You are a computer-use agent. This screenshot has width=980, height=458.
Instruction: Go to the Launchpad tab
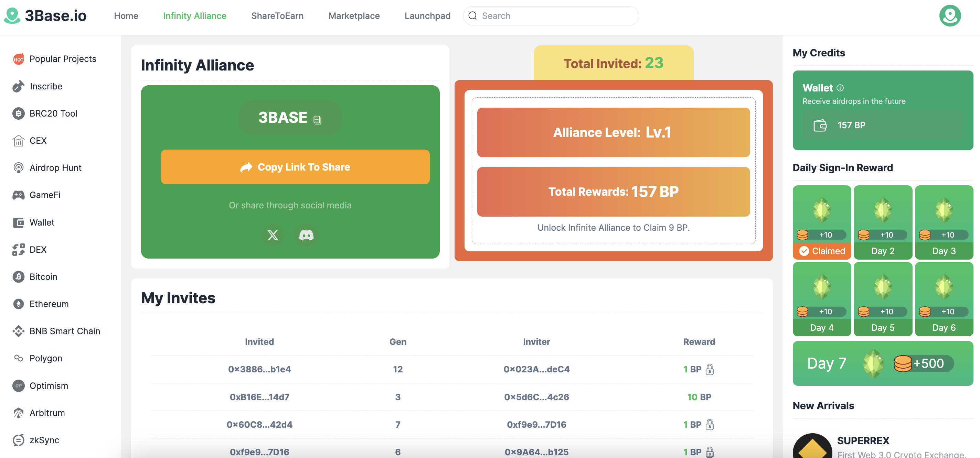(427, 15)
